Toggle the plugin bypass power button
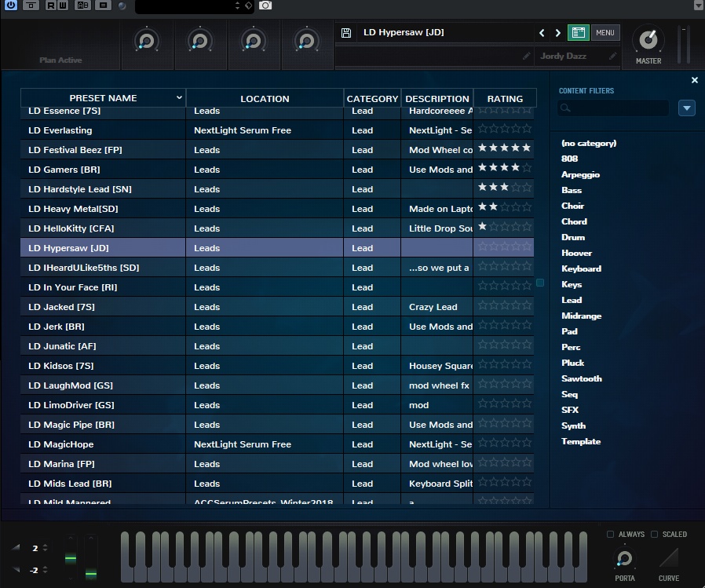The width and height of the screenshot is (705, 588). point(10,5)
